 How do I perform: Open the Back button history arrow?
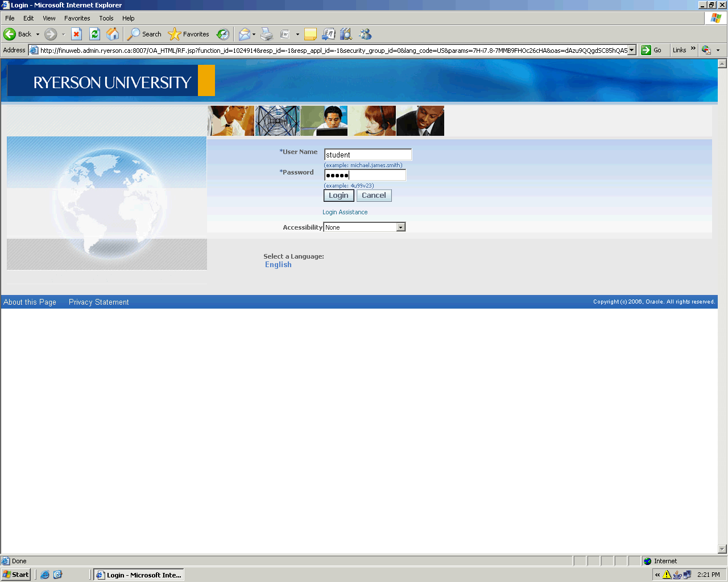point(38,34)
